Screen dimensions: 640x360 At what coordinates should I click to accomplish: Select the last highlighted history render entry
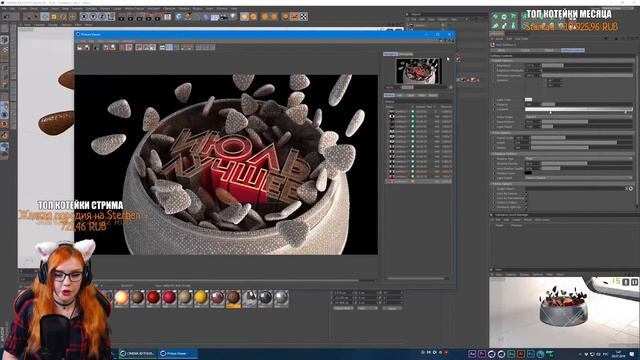pos(419,182)
